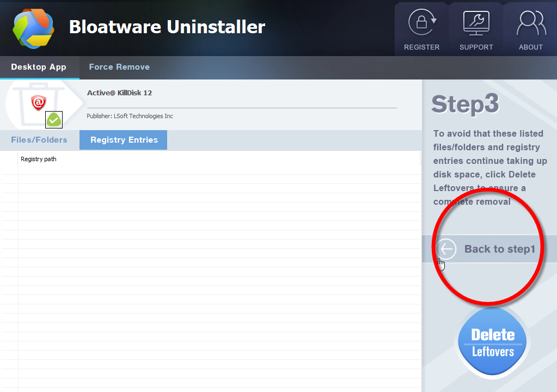
Task: Open the Support monitor wrench icon
Action: (x=476, y=23)
